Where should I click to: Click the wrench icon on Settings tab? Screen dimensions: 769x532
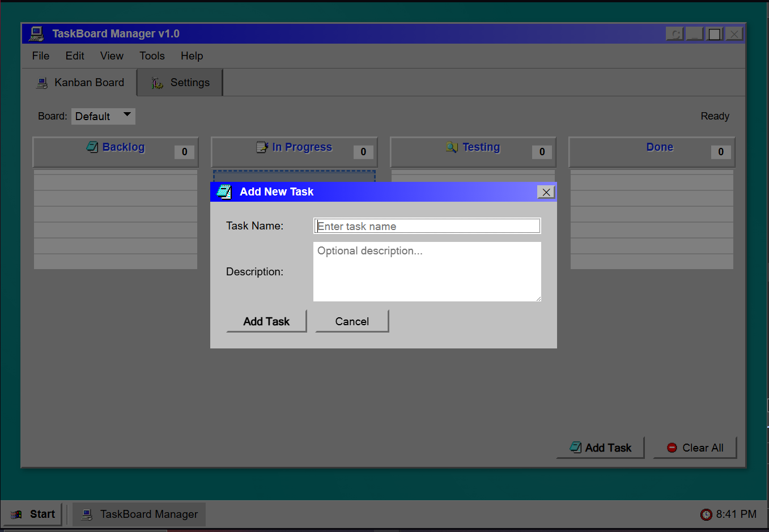click(x=156, y=82)
